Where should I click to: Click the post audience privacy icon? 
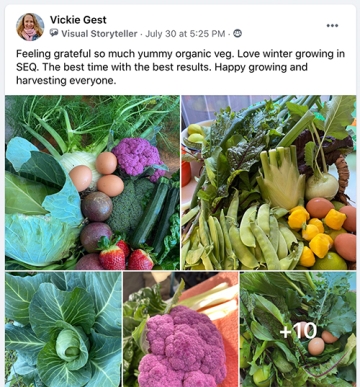237,33
